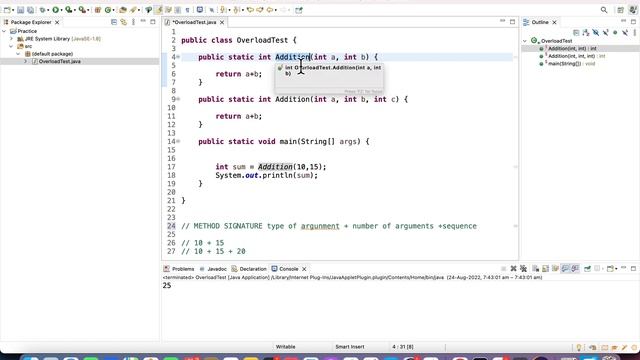
Task: Click Pin Editor toolbar icon
Action: pos(299,10)
